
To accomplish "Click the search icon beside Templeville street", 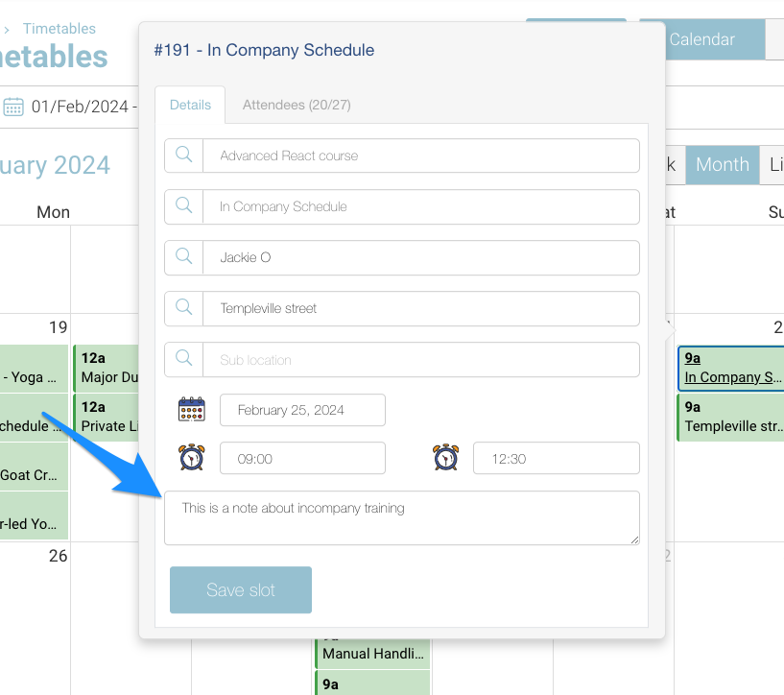I will [x=184, y=308].
